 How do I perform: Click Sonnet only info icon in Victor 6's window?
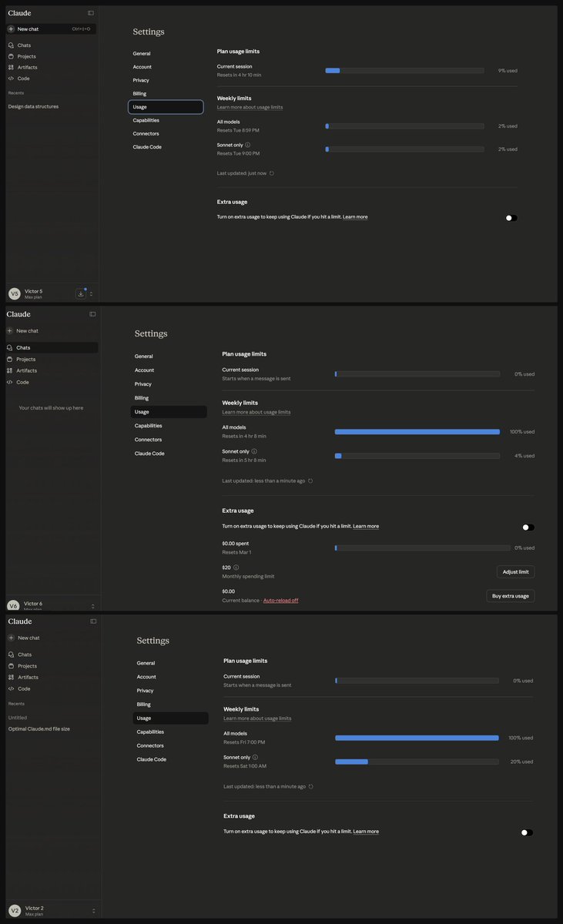[x=254, y=451]
